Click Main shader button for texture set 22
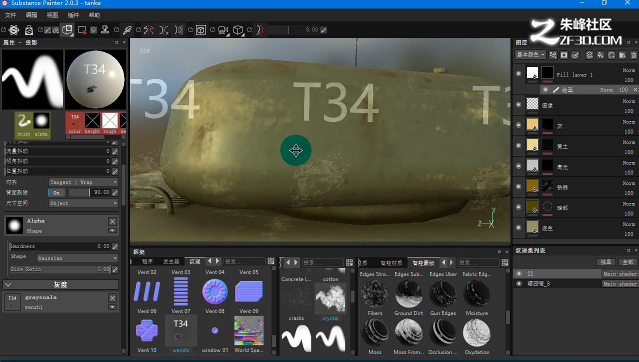639x362 pixels. (x=619, y=274)
